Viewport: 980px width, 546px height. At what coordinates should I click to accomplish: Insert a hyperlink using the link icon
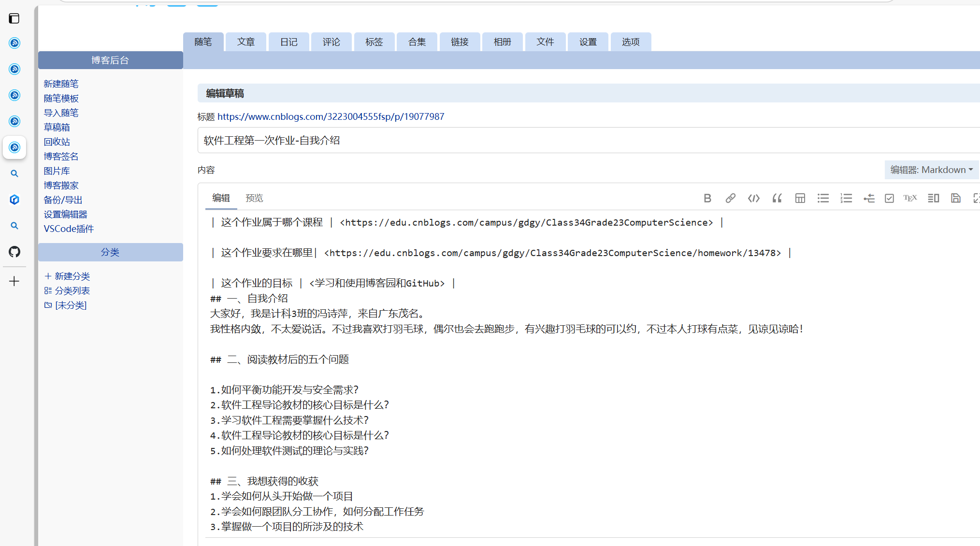[730, 198]
